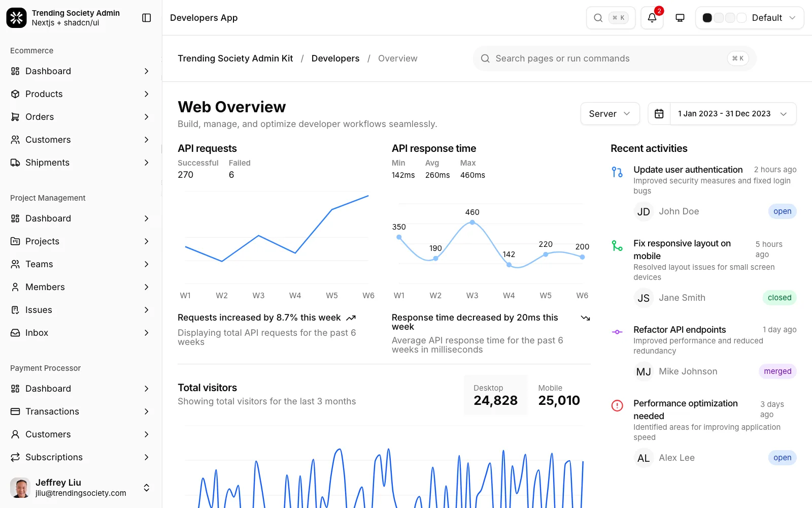Click the JD avatar for John Doe
The height and width of the screenshot is (508, 812).
coord(644,212)
